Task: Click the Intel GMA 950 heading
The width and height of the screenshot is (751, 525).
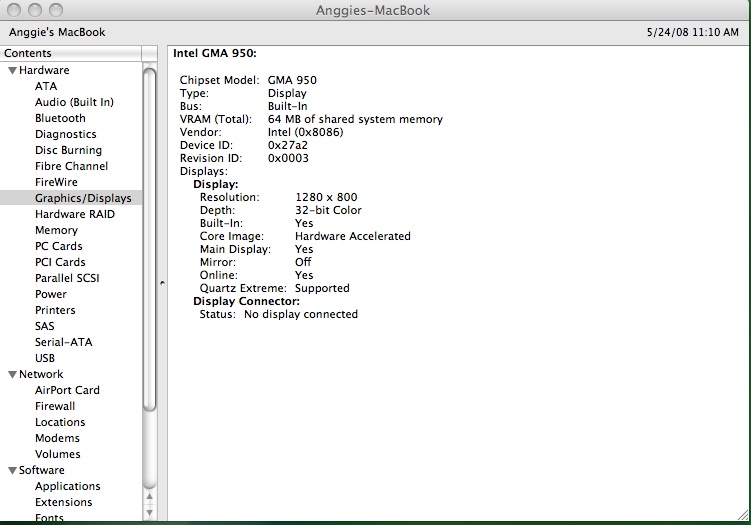Action: (x=215, y=53)
